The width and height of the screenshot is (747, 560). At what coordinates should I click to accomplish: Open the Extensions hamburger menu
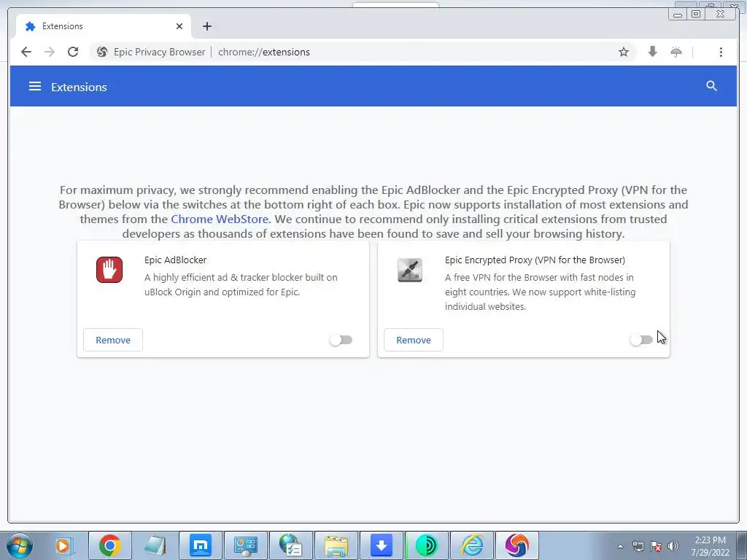click(35, 86)
